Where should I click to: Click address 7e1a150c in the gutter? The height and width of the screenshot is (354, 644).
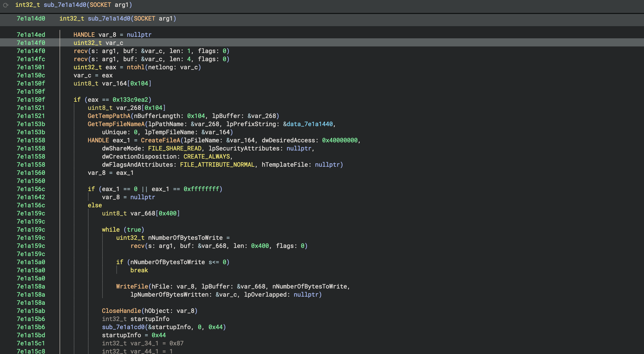pos(31,75)
